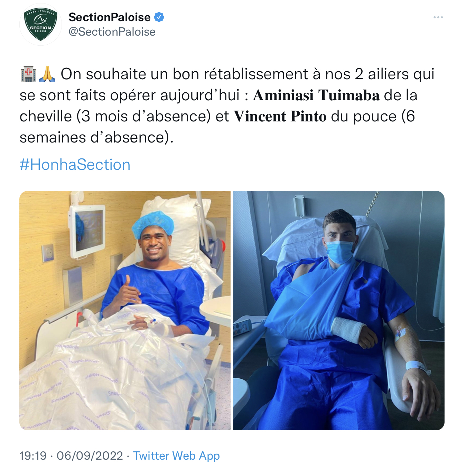Viewport: 476px width, 469px height.
Task: Click the Twitter Web App source link
Action: [x=176, y=456]
